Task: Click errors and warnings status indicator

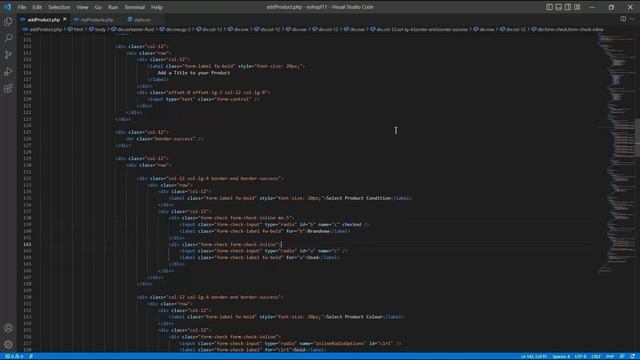Action: click(14, 356)
